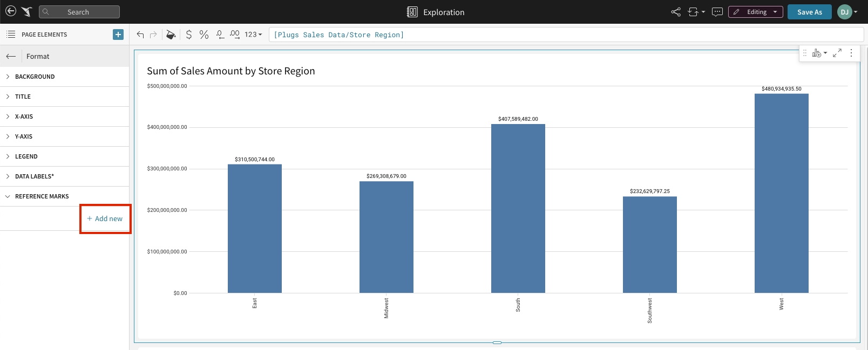868x350 pixels.
Task: Go back using the arrow beside Format
Action: 11,56
